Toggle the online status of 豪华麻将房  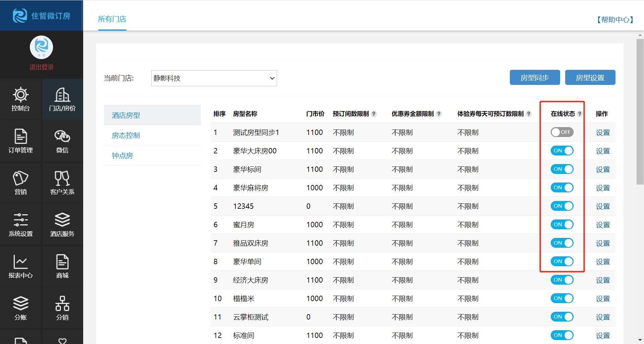(562, 188)
